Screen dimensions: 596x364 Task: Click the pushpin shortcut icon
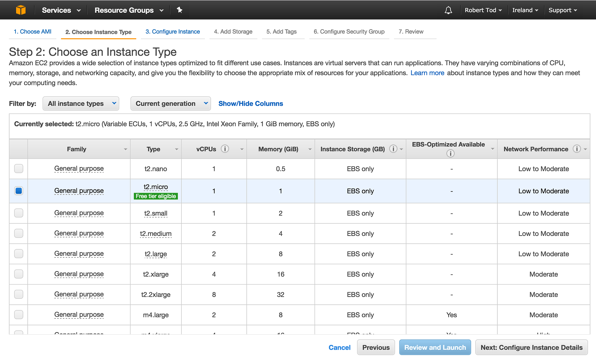pyautogui.click(x=179, y=10)
